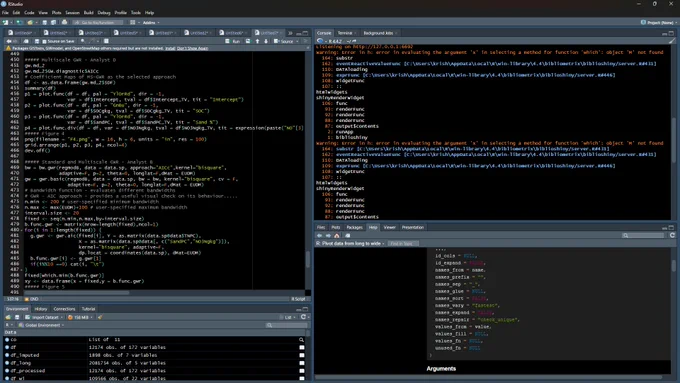
Task: Open the Addins dropdown
Action: coord(151,23)
